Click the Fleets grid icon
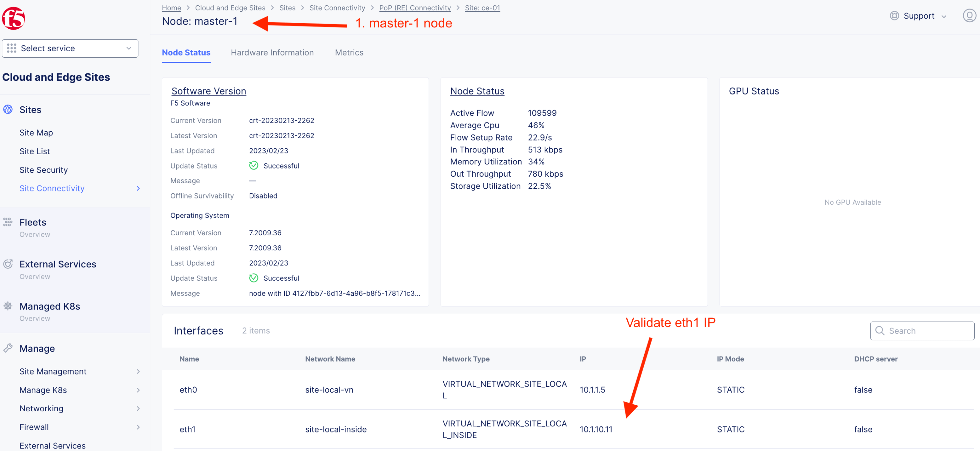This screenshot has width=980, height=451. (x=8, y=222)
